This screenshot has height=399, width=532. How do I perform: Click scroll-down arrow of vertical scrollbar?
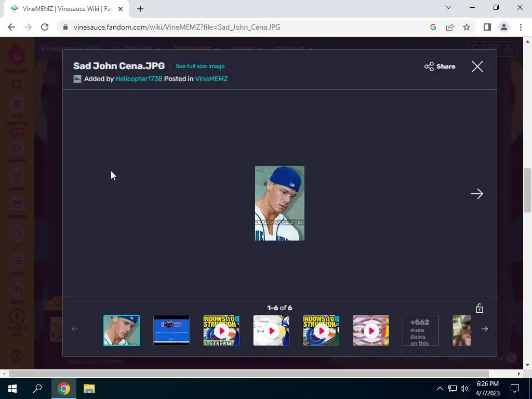(527, 365)
